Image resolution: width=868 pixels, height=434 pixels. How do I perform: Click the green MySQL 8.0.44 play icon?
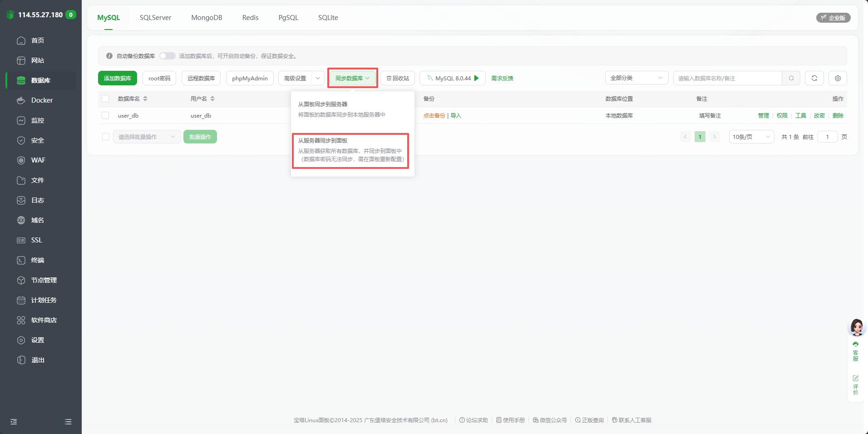[476, 78]
